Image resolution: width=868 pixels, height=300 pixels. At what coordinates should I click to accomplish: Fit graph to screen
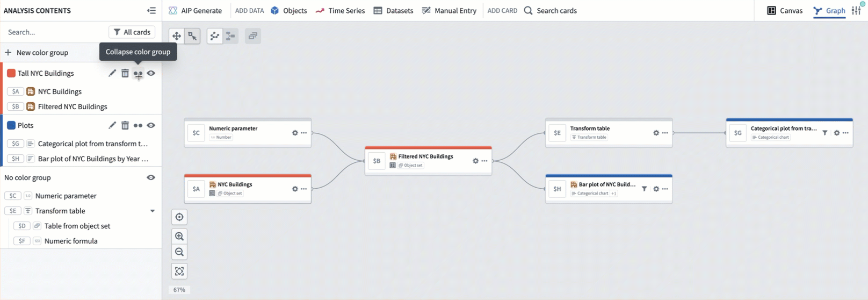[x=179, y=272]
